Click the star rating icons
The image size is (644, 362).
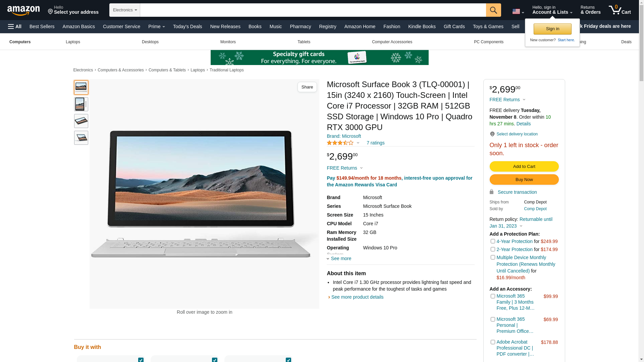340,143
